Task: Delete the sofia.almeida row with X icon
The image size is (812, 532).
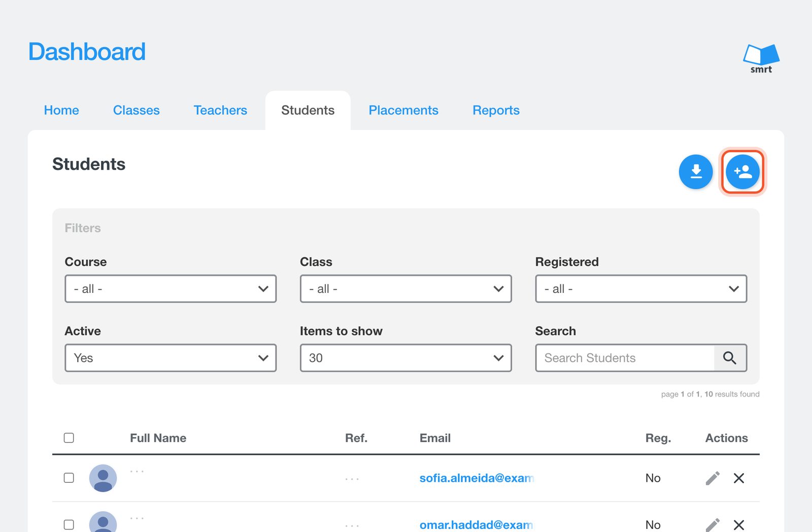Action: 739,478
